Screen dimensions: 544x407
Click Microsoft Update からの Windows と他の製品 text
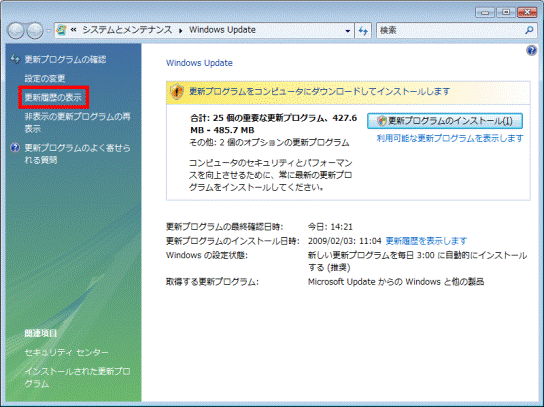click(x=396, y=281)
